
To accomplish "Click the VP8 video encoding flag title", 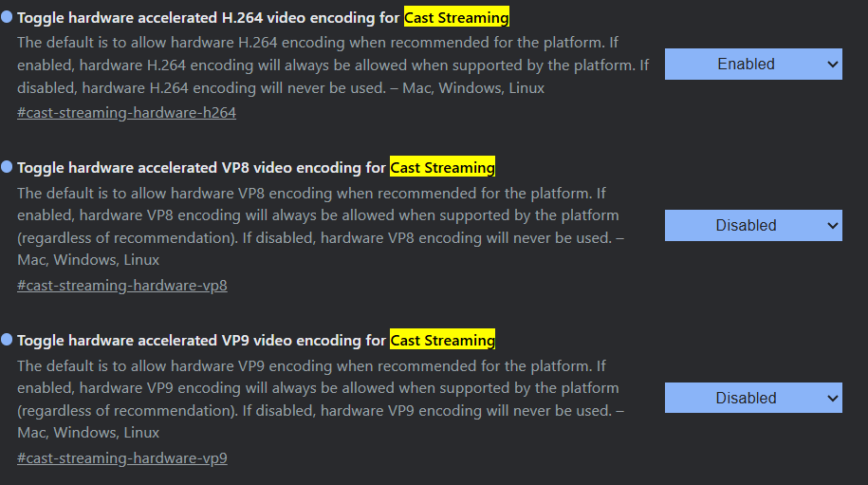I will pos(256,168).
